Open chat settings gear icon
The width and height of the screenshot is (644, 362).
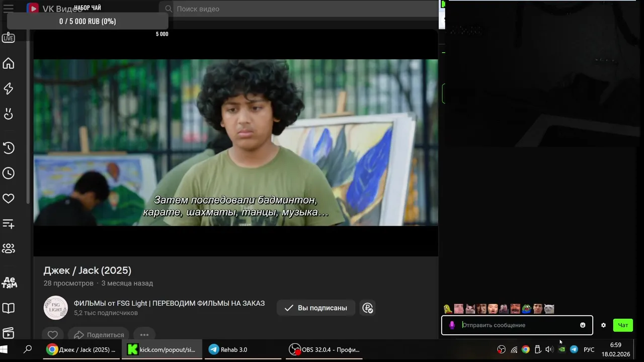pyautogui.click(x=603, y=325)
